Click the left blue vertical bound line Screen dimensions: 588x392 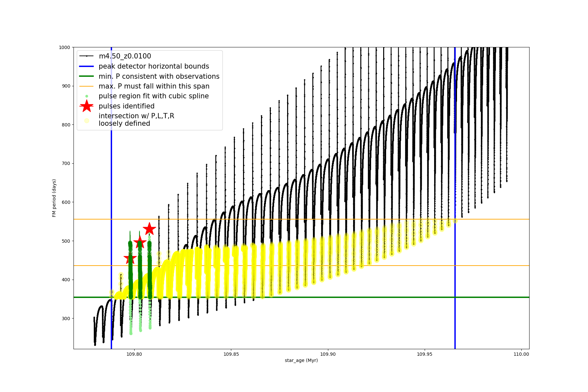(x=111, y=196)
